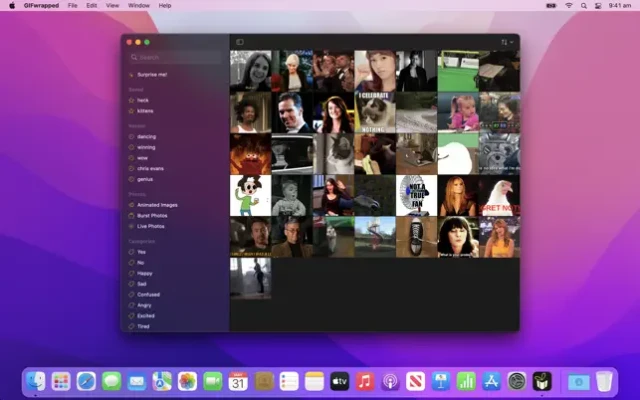Select the NOT A TRUE FAN GIF

(416, 196)
